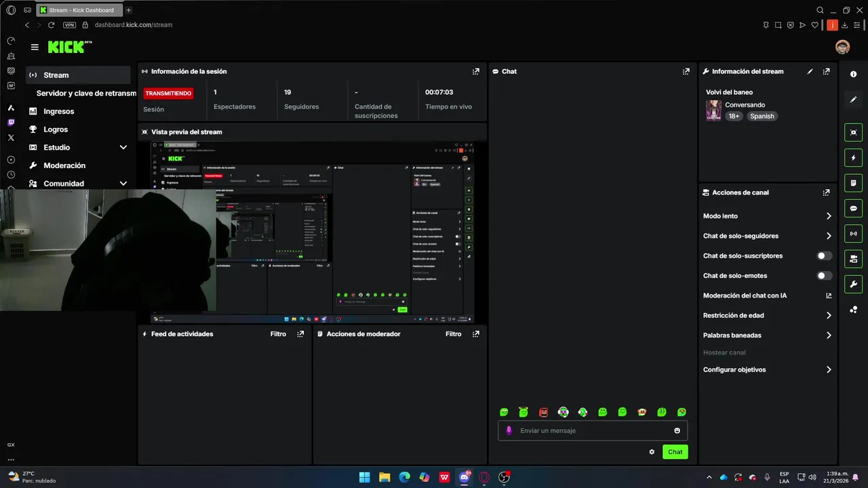
Task: Click the KICK beta logo
Action: 70,47
